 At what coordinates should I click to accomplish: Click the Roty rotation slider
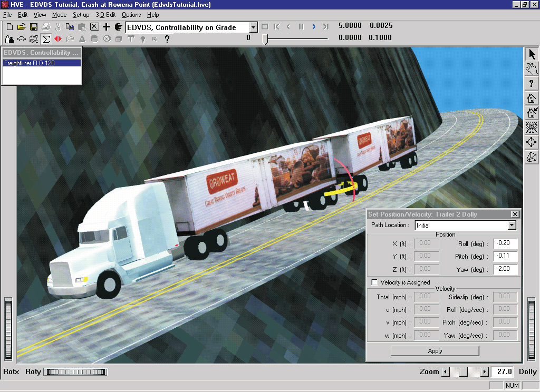pyautogui.click(x=76, y=372)
